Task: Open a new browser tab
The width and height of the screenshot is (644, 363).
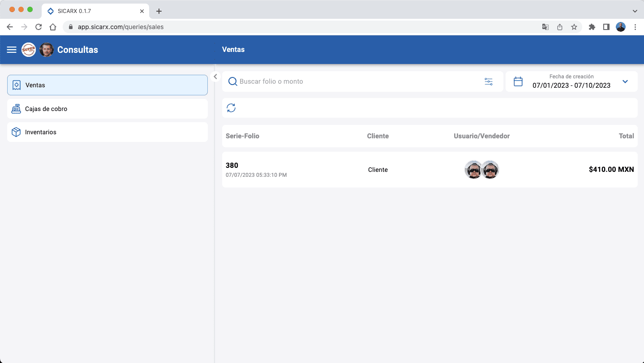Action: click(x=159, y=11)
